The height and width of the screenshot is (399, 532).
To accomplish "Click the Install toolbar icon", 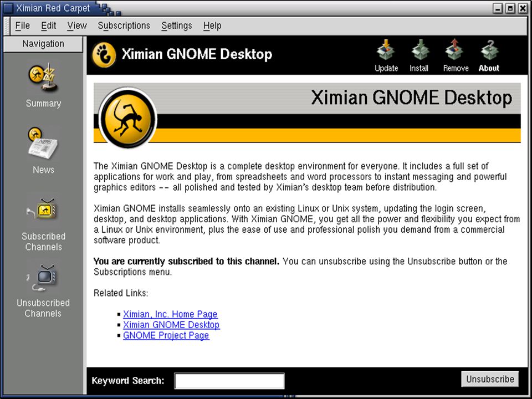I will pos(420,49).
